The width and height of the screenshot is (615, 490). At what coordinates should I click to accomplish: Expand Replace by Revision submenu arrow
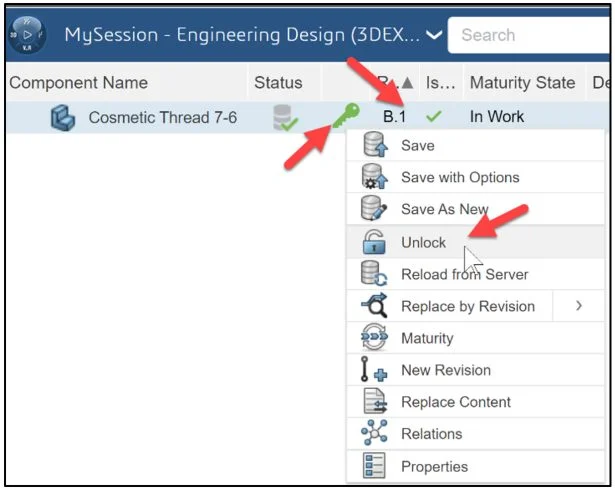[579, 306]
